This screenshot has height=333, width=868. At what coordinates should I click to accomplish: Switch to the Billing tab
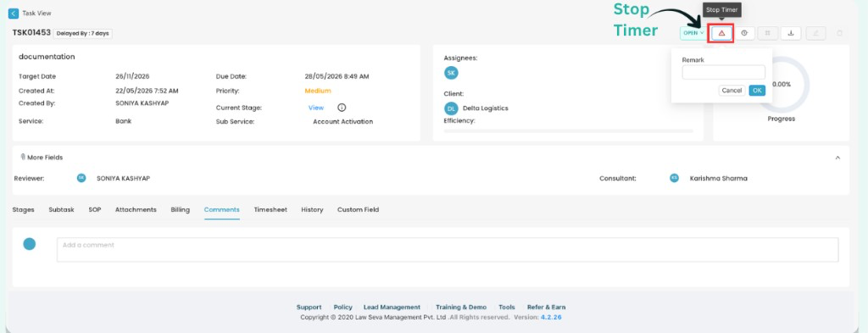(x=180, y=209)
